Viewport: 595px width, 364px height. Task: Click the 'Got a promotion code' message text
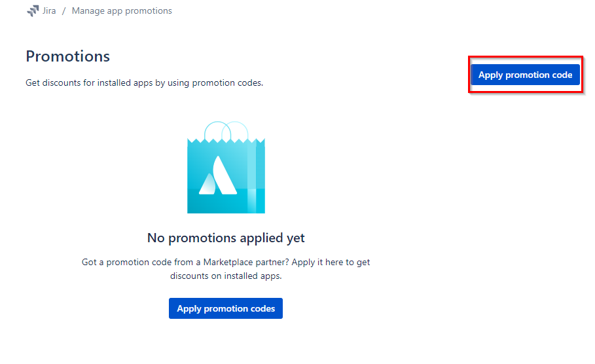pos(226,262)
